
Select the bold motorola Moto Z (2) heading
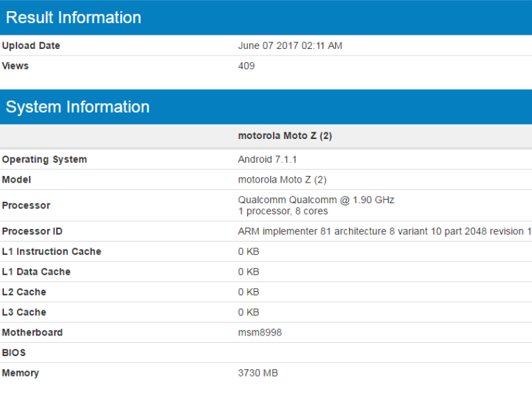(x=285, y=136)
